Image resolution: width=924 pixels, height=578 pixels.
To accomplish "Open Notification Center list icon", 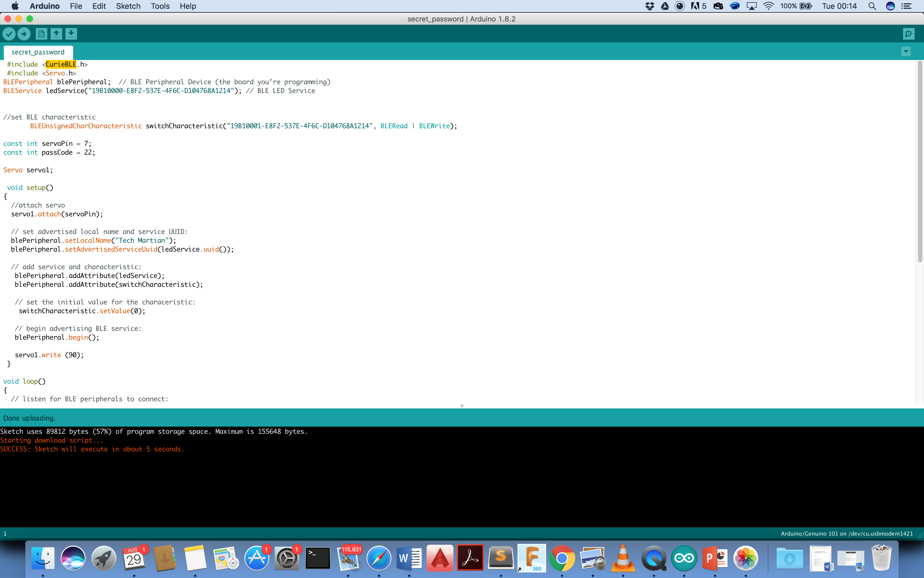I will click(x=906, y=6).
